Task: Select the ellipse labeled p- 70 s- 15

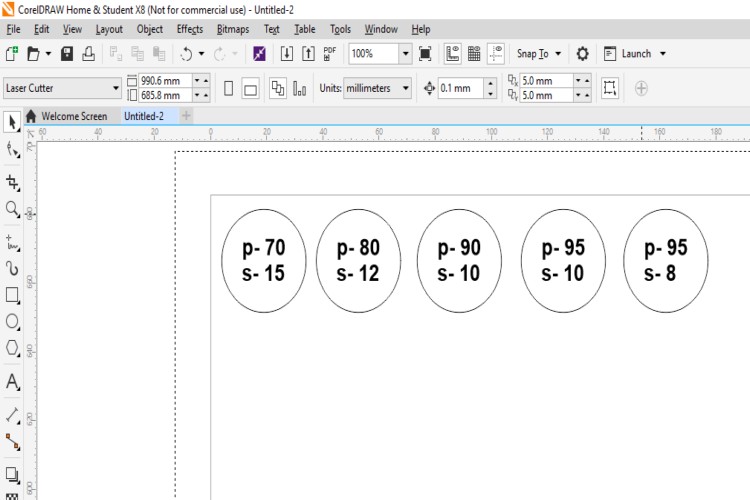Action: (264, 261)
